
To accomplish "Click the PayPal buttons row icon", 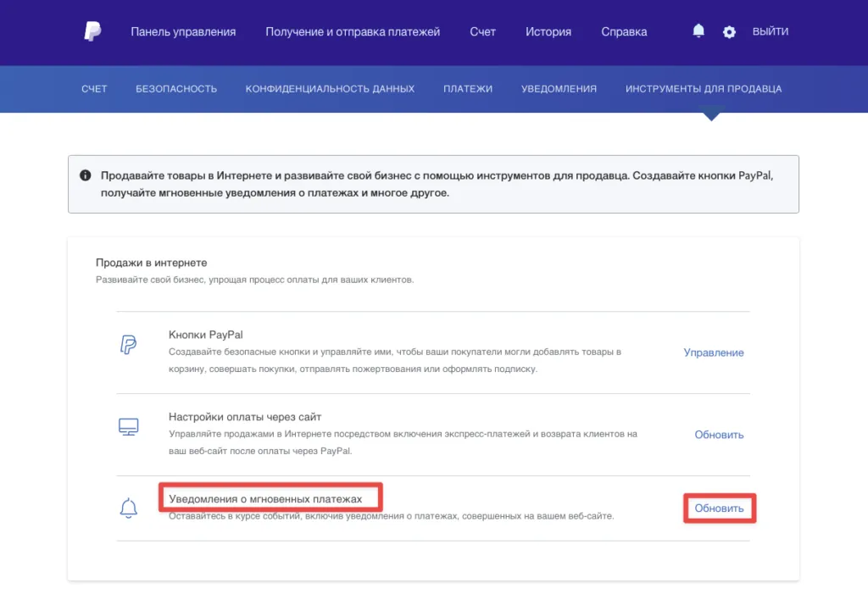I will pyautogui.click(x=129, y=344).
